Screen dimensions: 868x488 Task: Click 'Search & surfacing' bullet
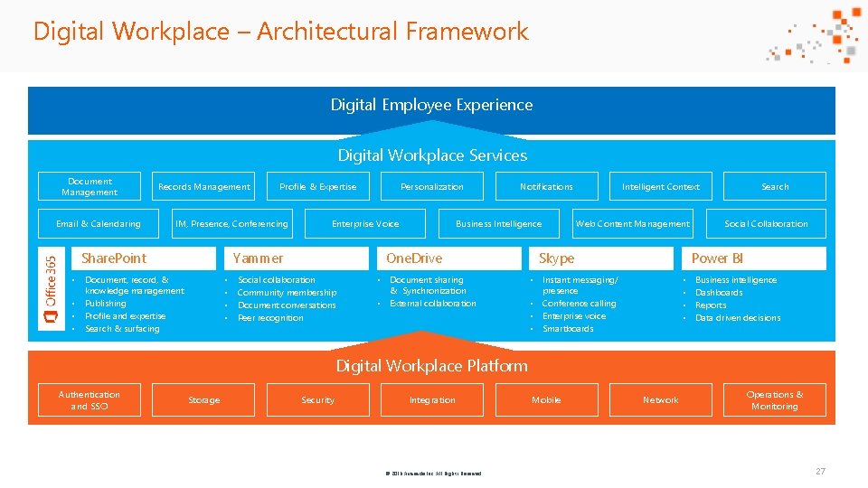tap(122, 329)
